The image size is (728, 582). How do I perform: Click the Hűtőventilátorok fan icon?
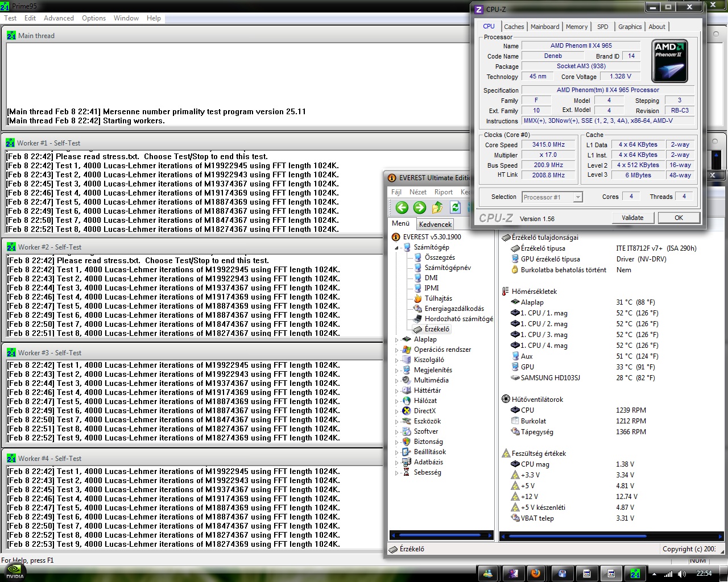pyautogui.click(x=506, y=400)
